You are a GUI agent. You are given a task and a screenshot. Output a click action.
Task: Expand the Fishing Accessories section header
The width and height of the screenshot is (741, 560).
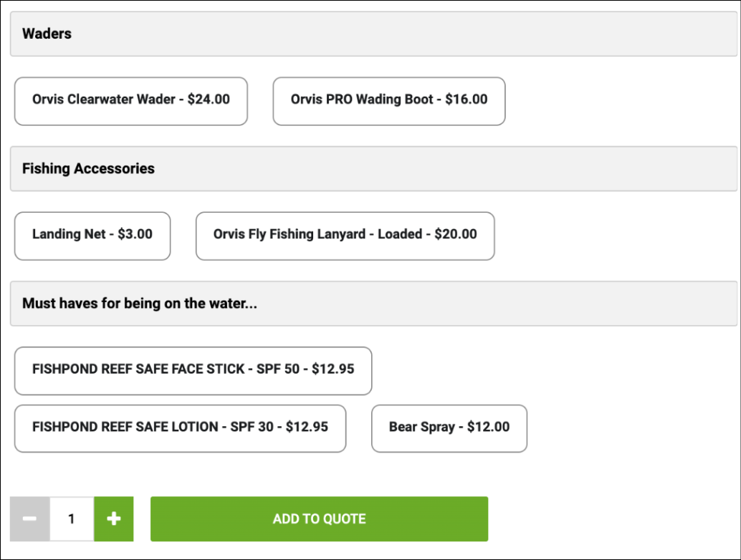(x=373, y=169)
